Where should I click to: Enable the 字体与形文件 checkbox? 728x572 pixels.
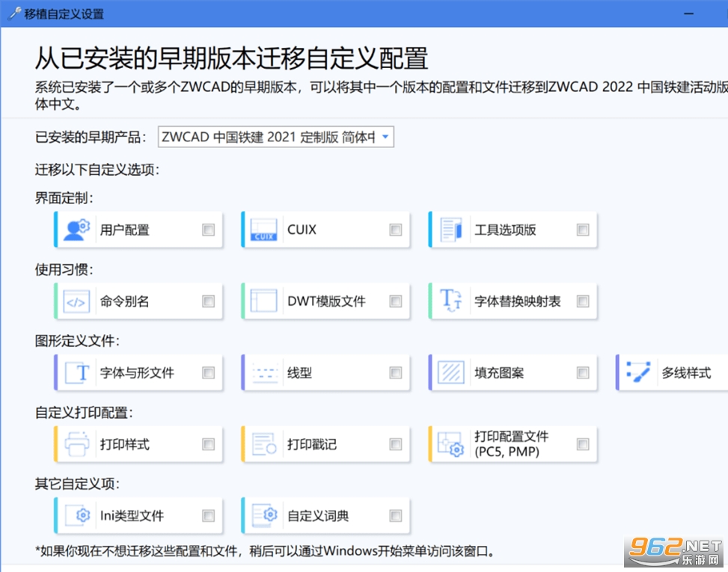click(x=209, y=372)
